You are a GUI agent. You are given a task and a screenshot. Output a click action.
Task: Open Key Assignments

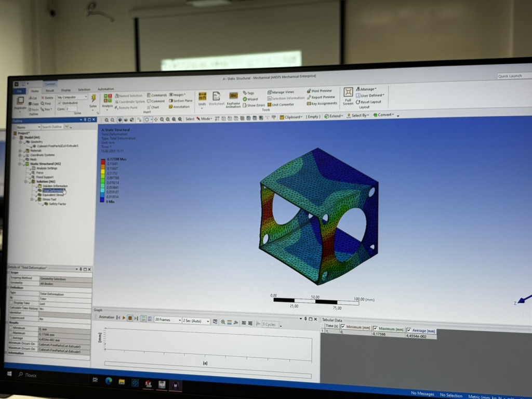click(x=322, y=103)
